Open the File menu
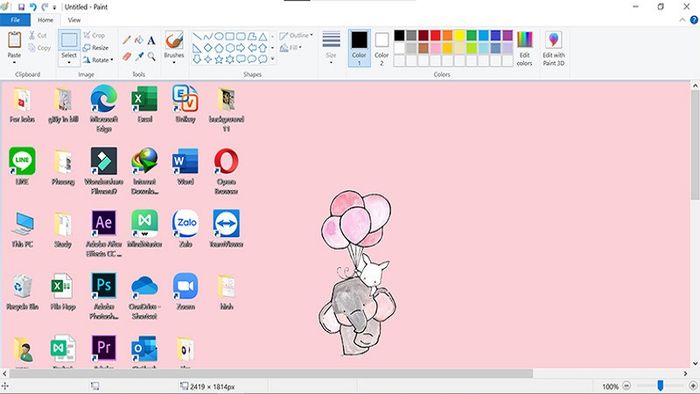This screenshot has height=394, width=700. [x=15, y=20]
